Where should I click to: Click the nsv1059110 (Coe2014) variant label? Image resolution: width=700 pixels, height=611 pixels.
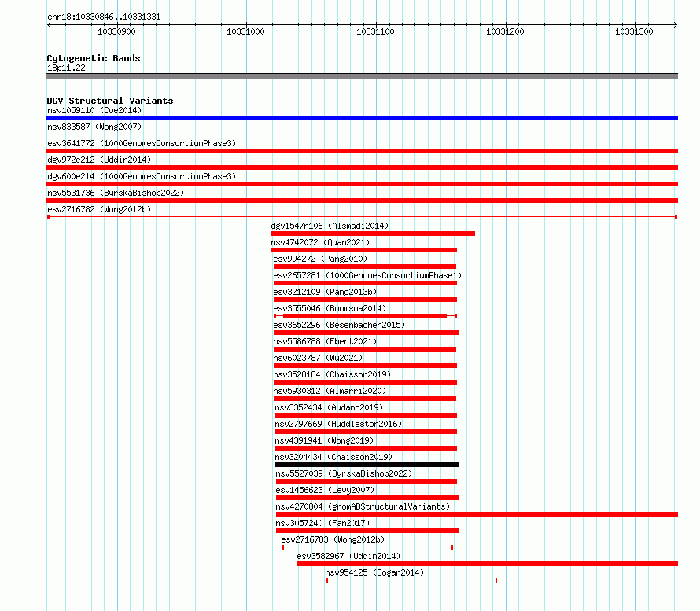pos(94,110)
